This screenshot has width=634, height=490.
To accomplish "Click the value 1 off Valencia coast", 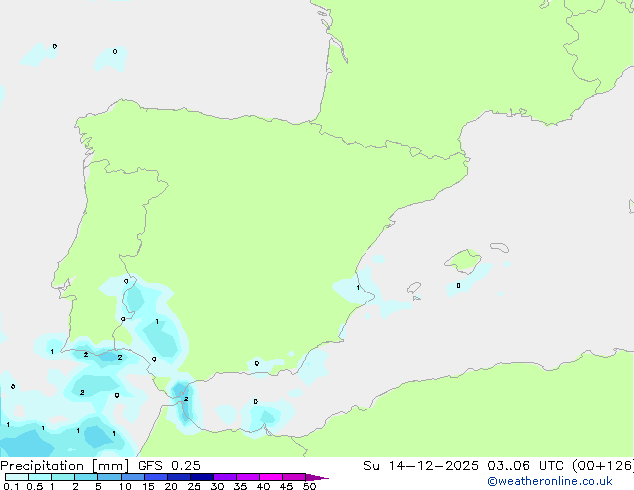I will point(358,288).
